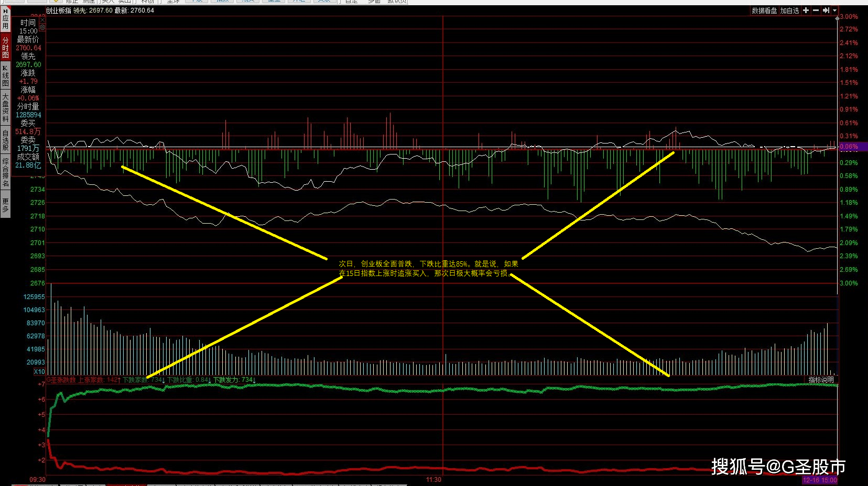This screenshot has height=486, width=868.
Task: Click the 数据看盘 button
Action: click(764, 10)
